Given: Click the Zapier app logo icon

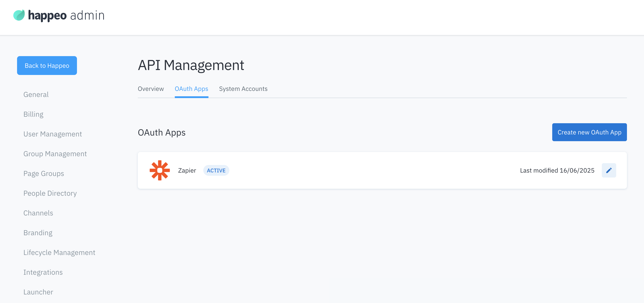Looking at the screenshot, I should click(x=160, y=170).
